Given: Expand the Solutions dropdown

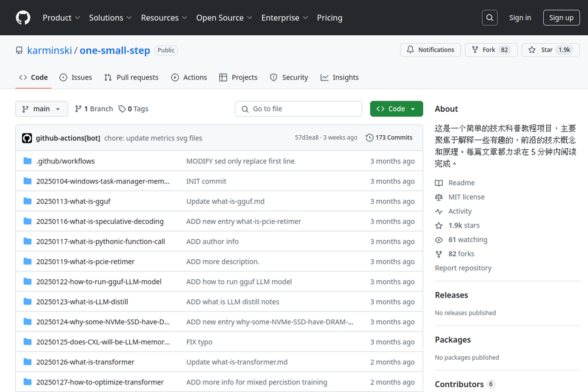Looking at the screenshot, I should pyautogui.click(x=111, y=18).
